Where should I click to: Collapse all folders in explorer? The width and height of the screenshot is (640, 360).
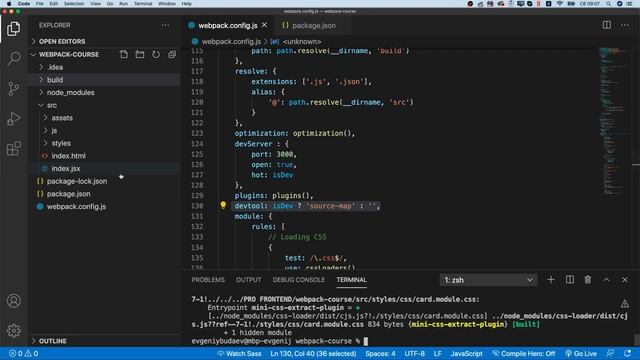tap(172, 54)
